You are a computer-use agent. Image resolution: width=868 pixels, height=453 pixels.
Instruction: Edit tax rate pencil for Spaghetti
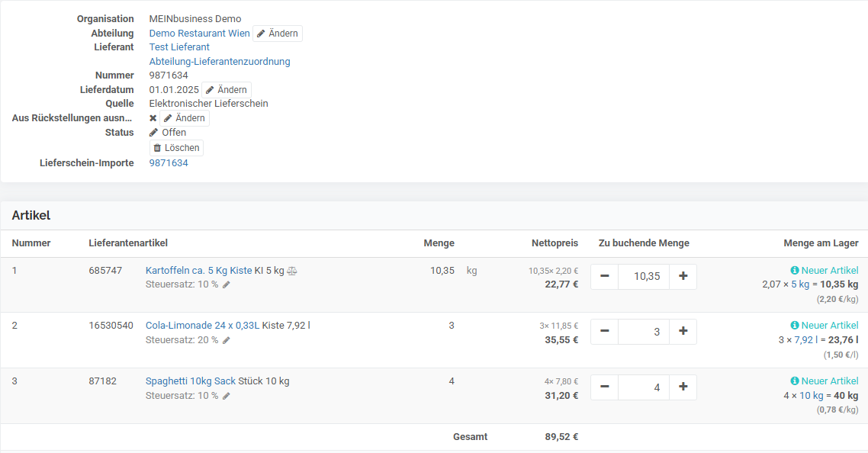(227, 396)
